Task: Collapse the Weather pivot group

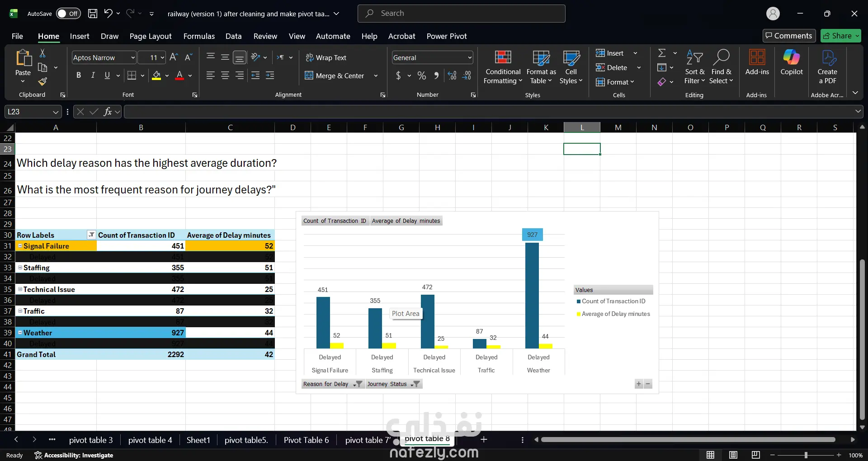Action: [x=20, y=333]
